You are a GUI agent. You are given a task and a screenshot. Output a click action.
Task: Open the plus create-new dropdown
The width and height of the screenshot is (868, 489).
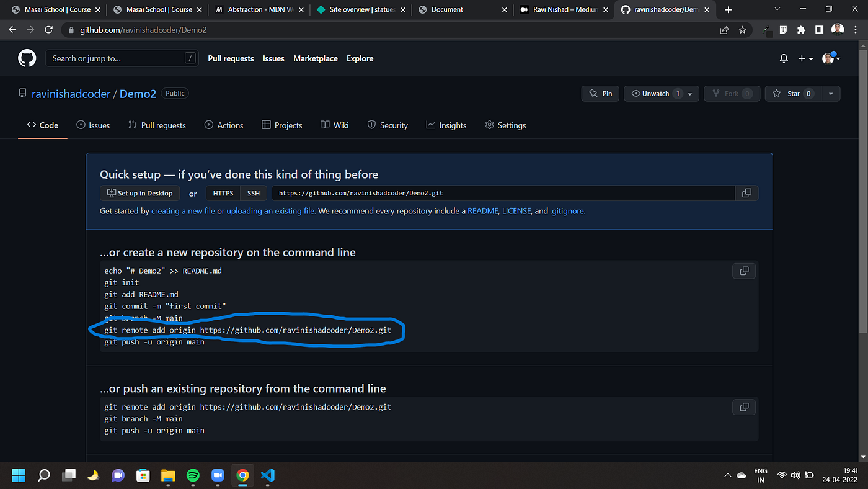805,58
